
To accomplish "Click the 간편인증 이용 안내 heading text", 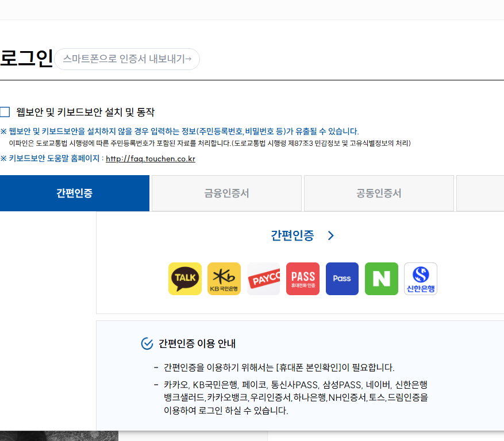I will click(197, 344).
